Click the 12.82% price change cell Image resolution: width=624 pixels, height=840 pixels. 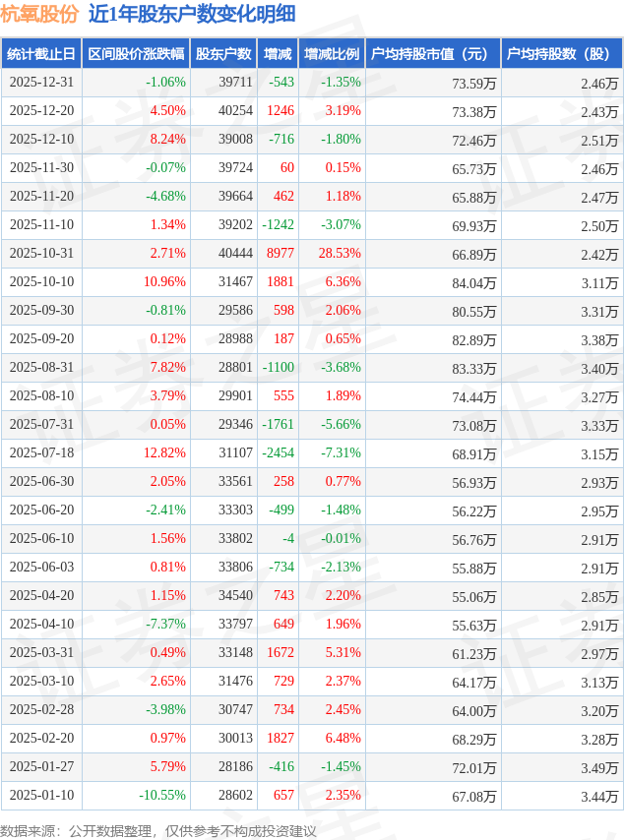click(x=164, y=453)
